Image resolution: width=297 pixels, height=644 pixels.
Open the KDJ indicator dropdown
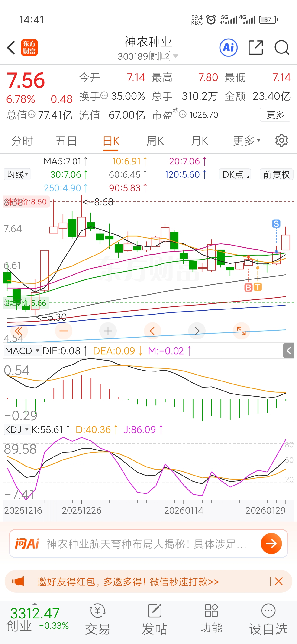point(17,430)
